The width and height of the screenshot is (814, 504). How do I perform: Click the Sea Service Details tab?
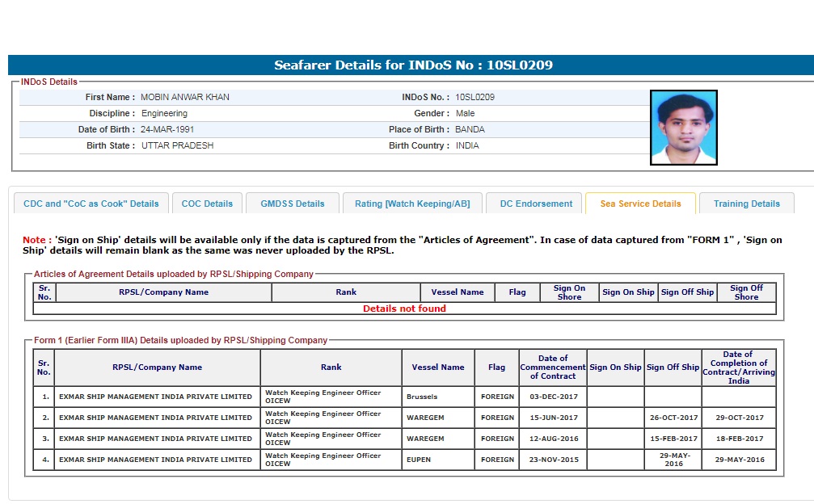[x=640, y=204]
